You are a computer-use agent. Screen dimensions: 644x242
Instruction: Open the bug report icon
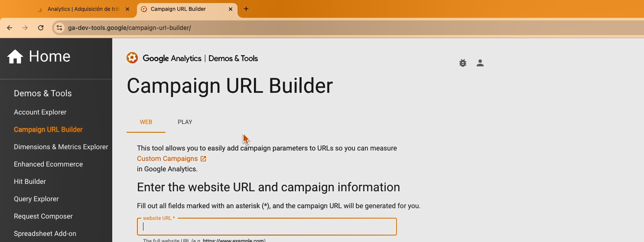(463, 63)
